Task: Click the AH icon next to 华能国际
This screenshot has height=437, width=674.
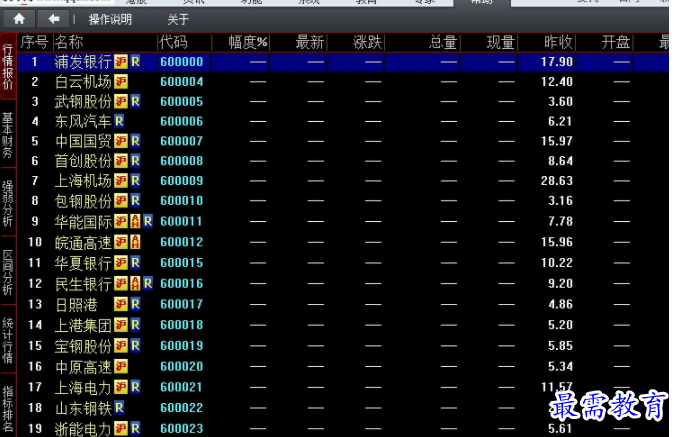Action: [135, 221]
